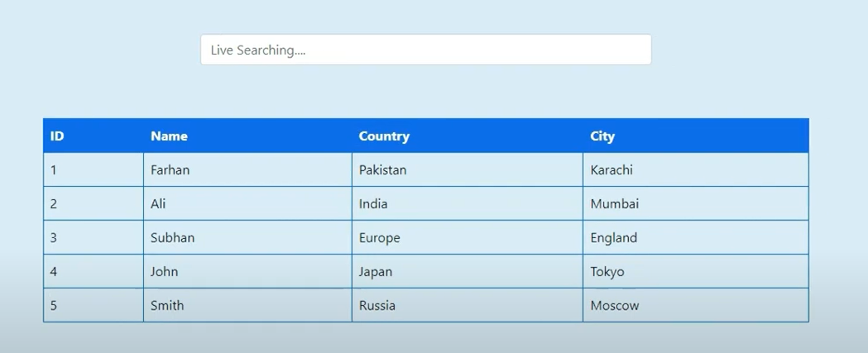Click the Live Searching input field

coord(425,50)
